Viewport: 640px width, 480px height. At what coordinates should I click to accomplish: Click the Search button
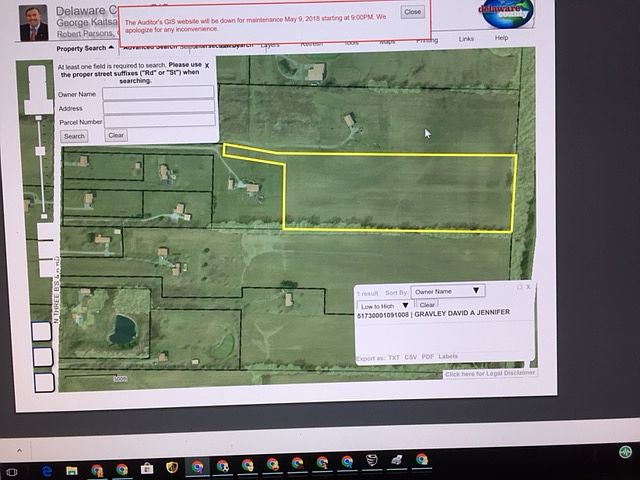click(x=74, y=136)
